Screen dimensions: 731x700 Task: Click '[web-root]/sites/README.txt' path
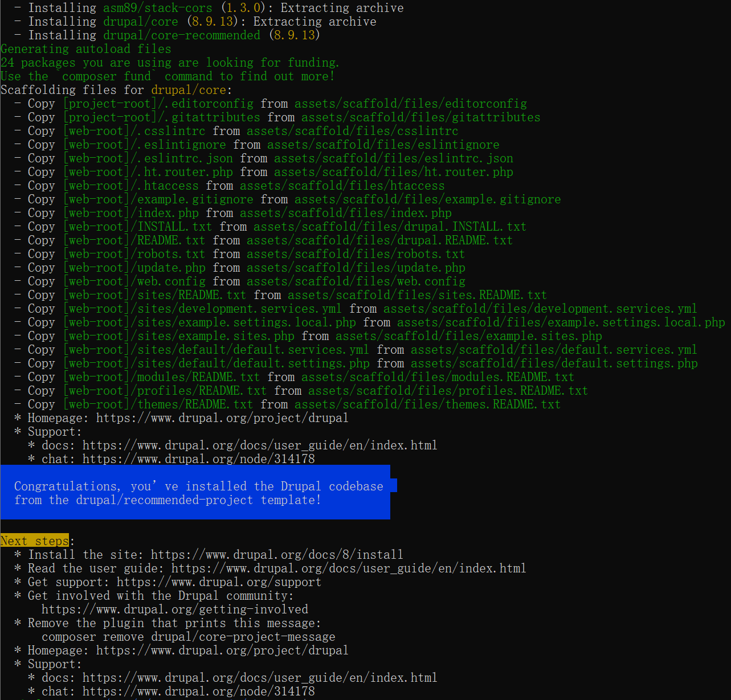tap(154, 295)
